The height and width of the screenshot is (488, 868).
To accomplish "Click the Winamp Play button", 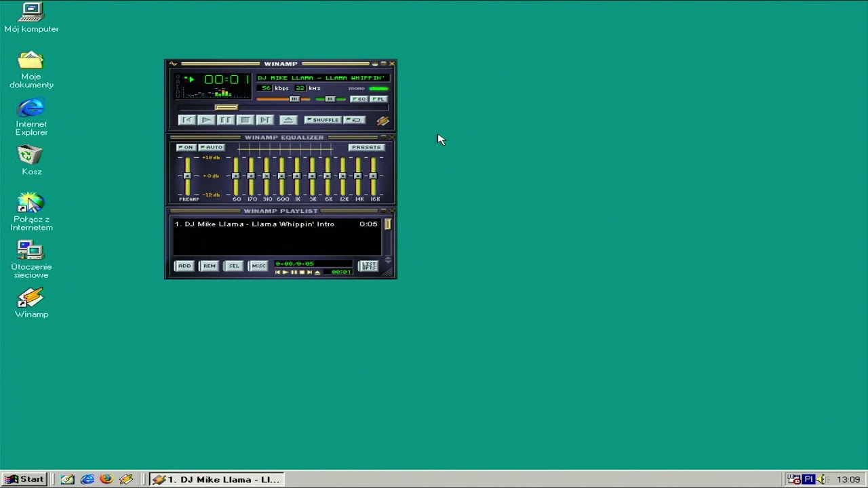I will 206,120.
